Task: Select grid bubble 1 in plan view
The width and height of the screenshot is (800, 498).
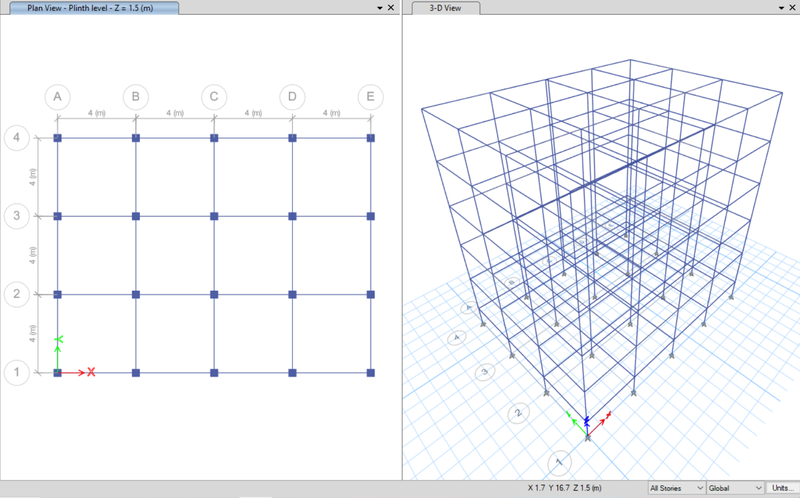Action: [x=17, y=372]
